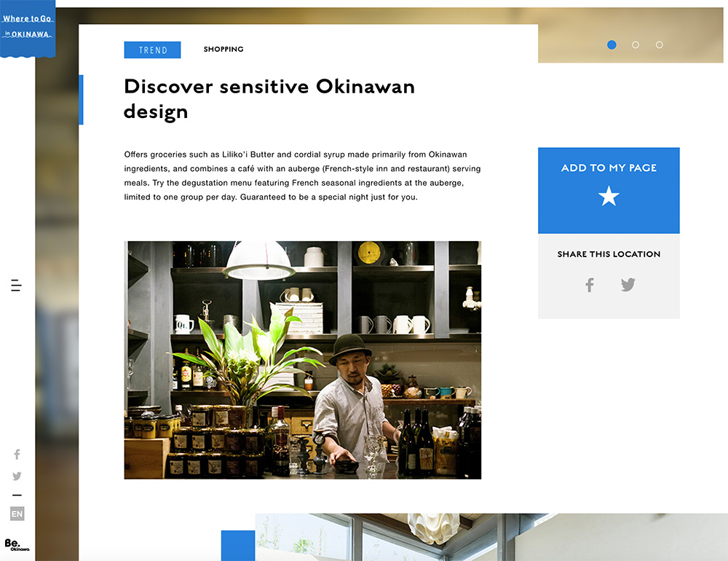728x561 pixels.
Task: Select the second slideshow dot
Action: point(635,44)
